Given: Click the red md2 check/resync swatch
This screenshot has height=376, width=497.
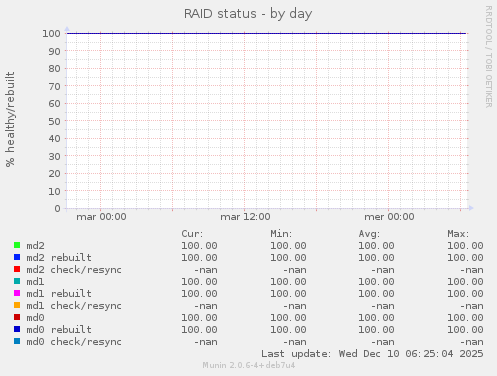Looking at the screenshot, I should click(x=17, y=269).
